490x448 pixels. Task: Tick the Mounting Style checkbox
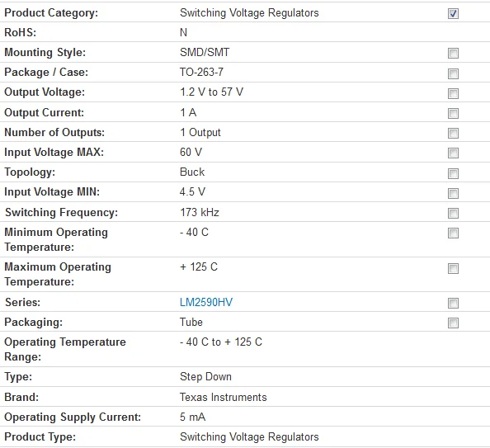453,53
